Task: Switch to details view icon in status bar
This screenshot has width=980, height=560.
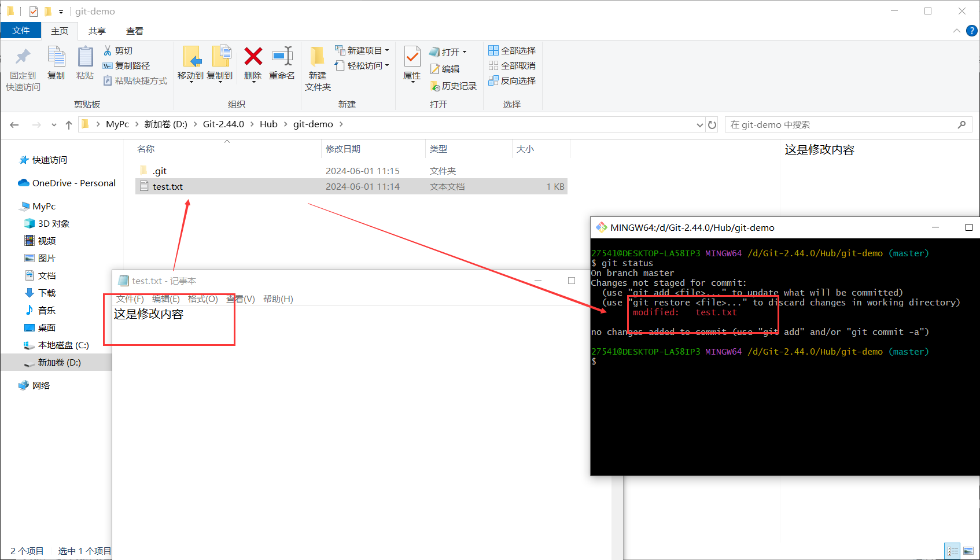Action: 952,551
